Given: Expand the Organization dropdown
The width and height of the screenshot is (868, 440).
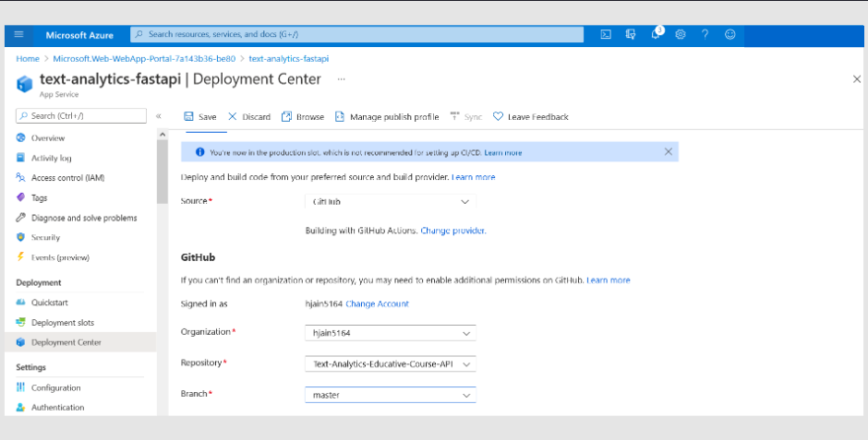Looking at the screenshot, I should point(391,333).
